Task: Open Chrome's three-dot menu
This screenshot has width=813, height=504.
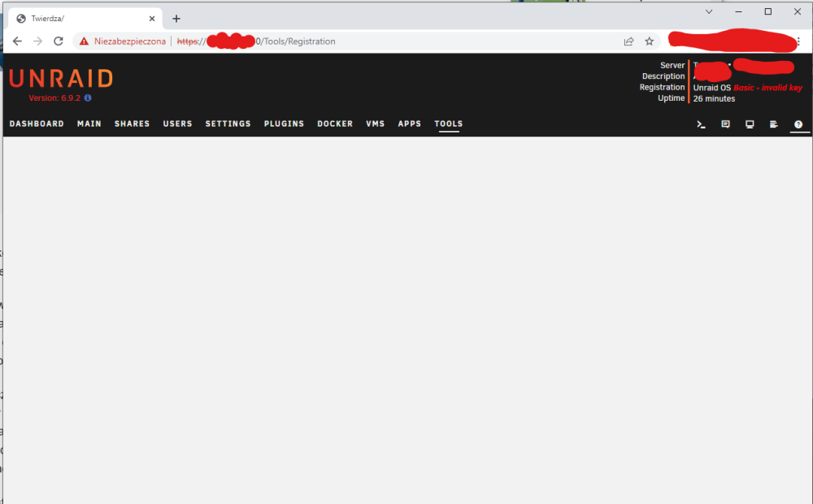Action: [798, 41]
